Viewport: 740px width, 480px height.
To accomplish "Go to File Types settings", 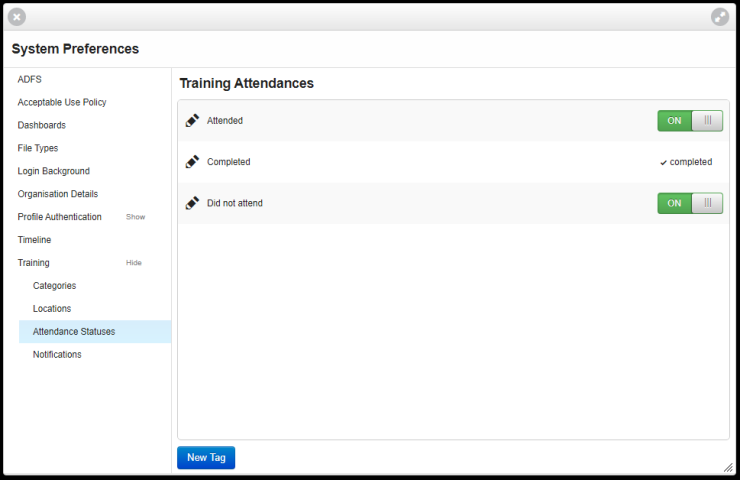I will point(38,148).
